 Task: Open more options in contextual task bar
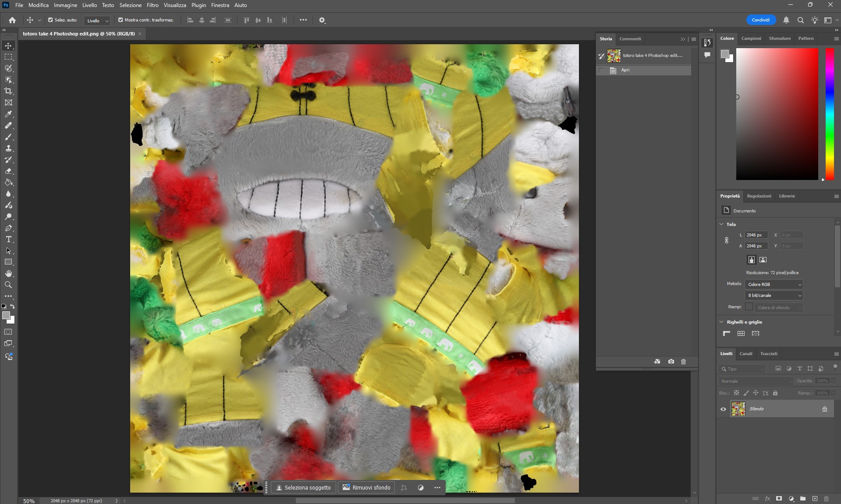click(x=437, y=487)
